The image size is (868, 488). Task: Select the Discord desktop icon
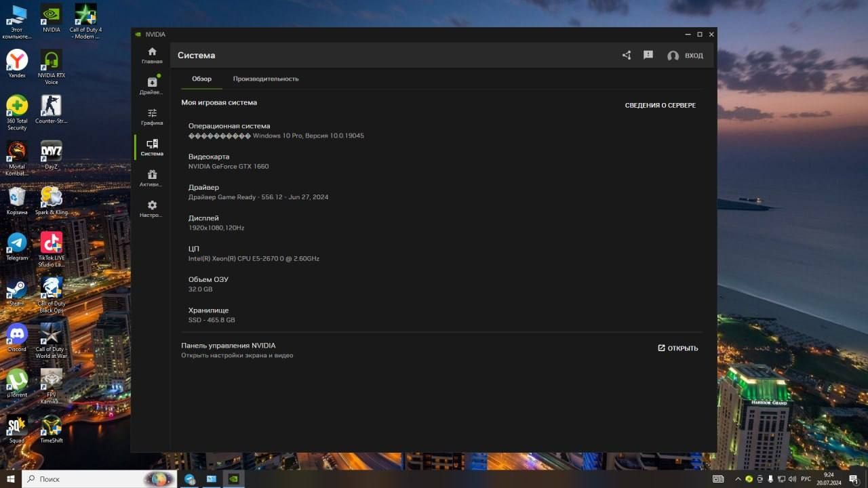pyautogui.click(x=17, y=338)
